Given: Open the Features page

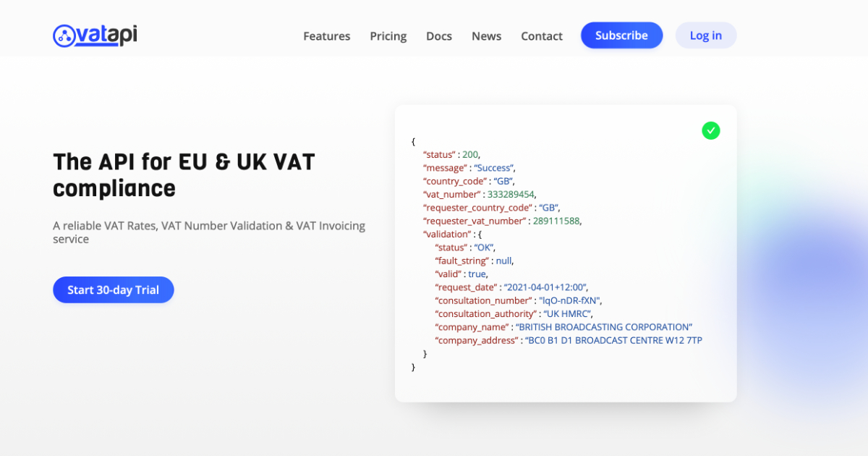Looking at the screenshot, I should click(326, 35).
